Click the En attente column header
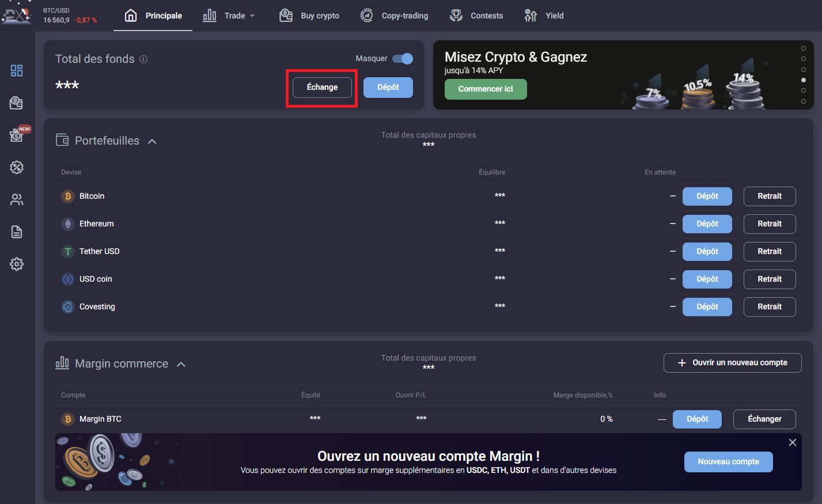Screen dimensions: 822x504 pyautogui.click(x=660, y=172)
